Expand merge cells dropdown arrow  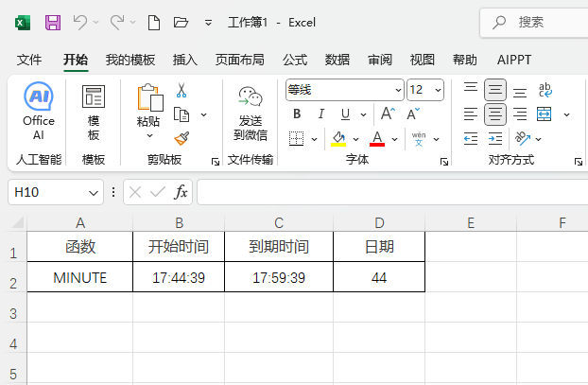pos(566,114)
